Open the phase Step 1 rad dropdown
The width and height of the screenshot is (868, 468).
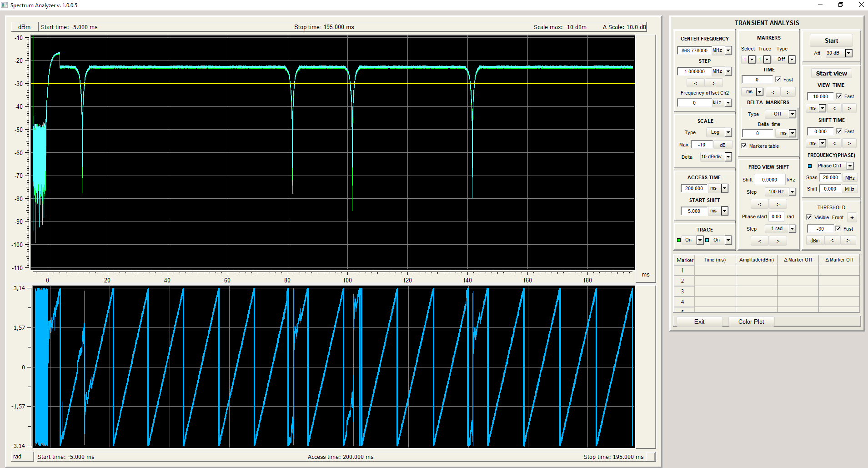point(792,229)
